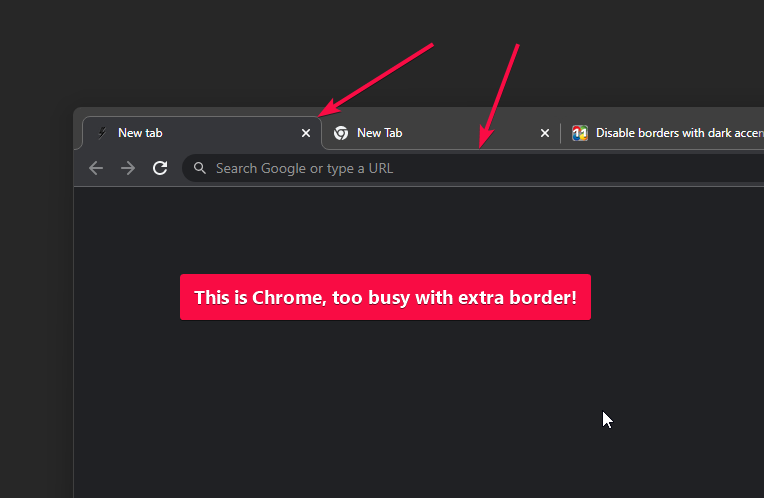
Task: Switch to the first 'New tab' tab
Action: tap(202, 133)
